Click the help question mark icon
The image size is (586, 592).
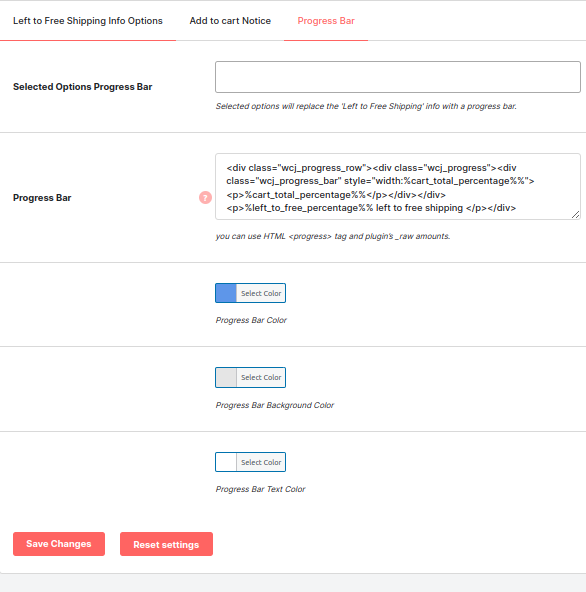[x=205, y=197]
